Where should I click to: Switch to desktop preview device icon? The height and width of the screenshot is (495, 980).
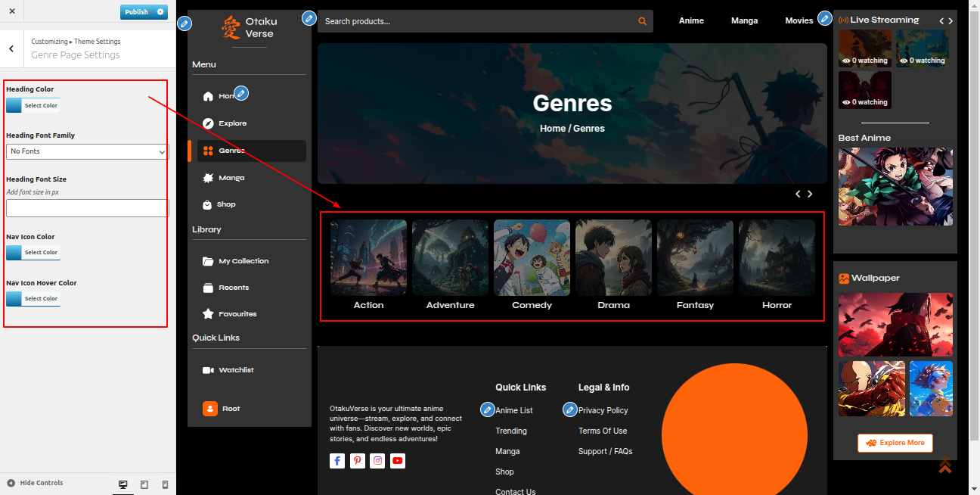(123, 484)
